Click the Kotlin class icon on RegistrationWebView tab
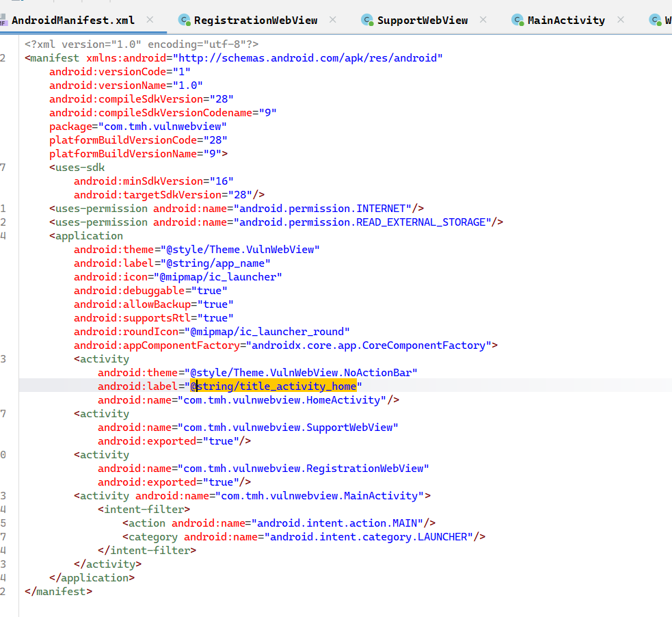Viewport: 672px width, 617px height. [183, 20]
